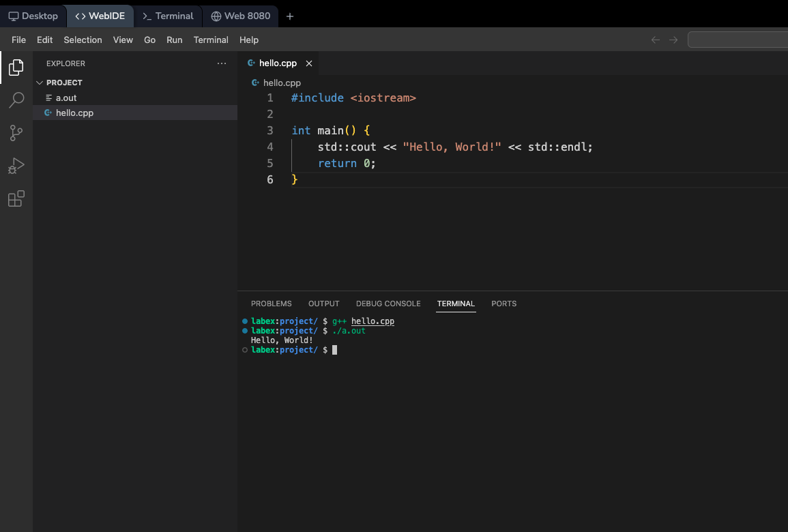Show the DEBUG CONSOLE panel tab

click(x=388, y=304)
